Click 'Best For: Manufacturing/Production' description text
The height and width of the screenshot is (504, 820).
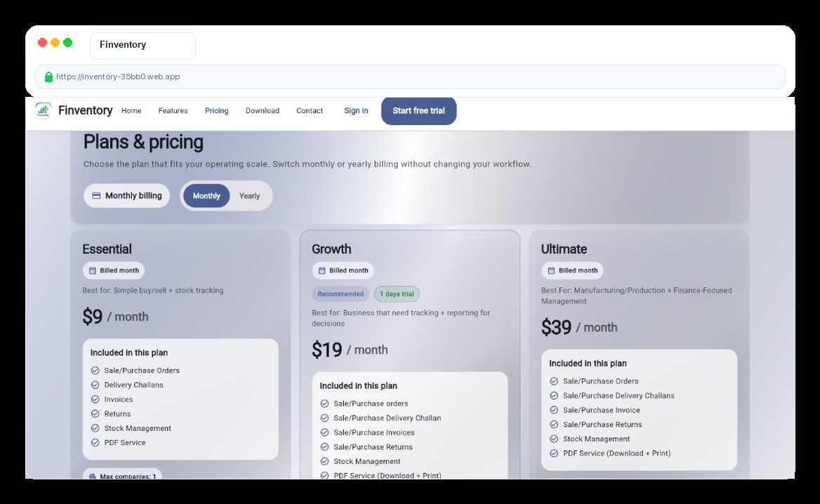coord(637,296)
